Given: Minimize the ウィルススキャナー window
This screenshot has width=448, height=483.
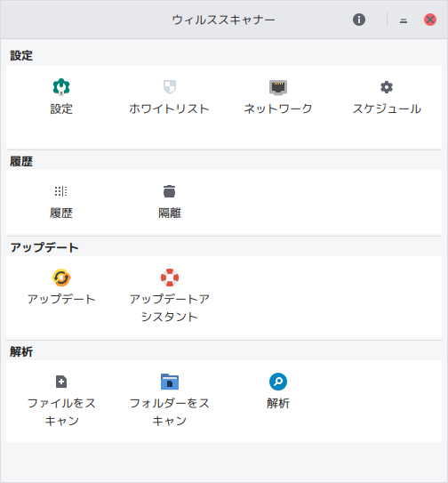Looking at the screenshot, I should pos(404,20).
